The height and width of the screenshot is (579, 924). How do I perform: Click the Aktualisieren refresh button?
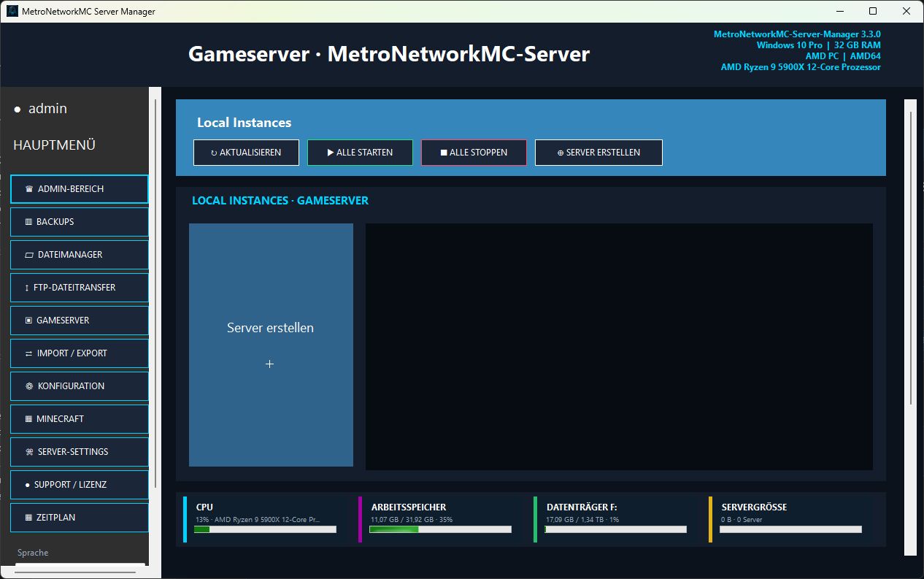[x=246, y=153]
